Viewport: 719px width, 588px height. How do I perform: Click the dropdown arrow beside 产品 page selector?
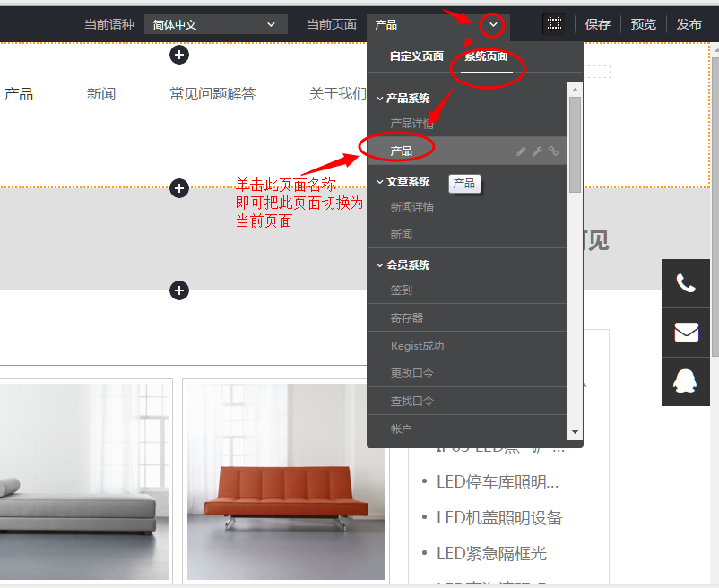(492, 24)
